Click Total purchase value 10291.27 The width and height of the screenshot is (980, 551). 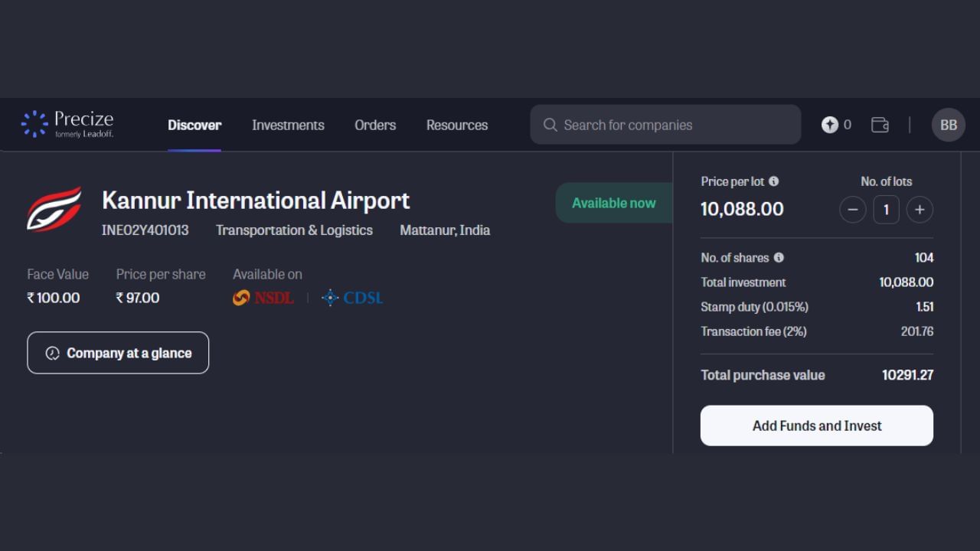coord(908,375)
